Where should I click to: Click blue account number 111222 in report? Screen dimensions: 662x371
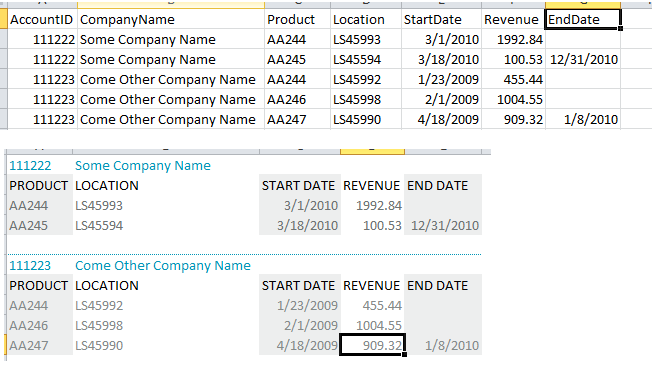coord(30,165)
